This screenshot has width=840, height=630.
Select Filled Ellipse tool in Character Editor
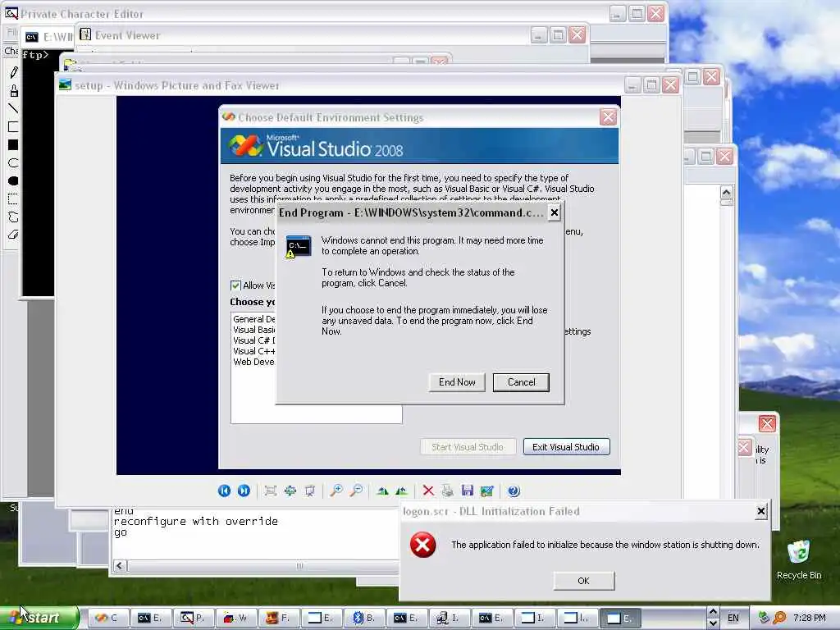tap(13, 181)
